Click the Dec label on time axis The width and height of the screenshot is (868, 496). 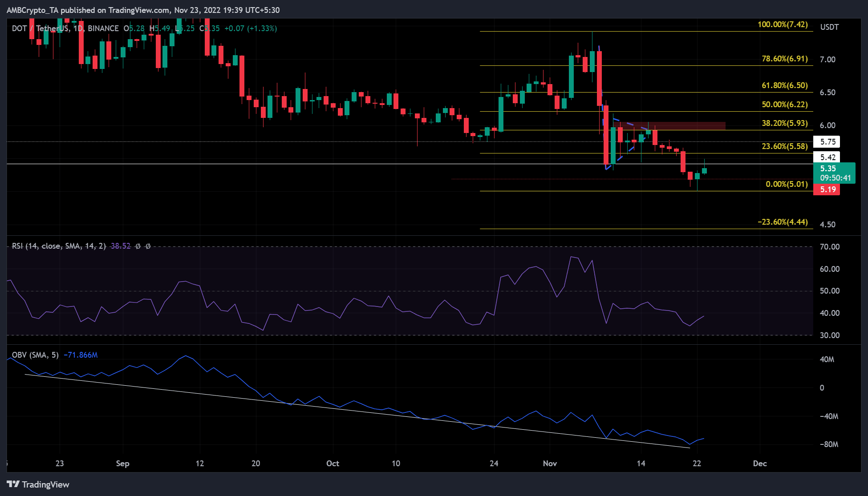[760, 464]
